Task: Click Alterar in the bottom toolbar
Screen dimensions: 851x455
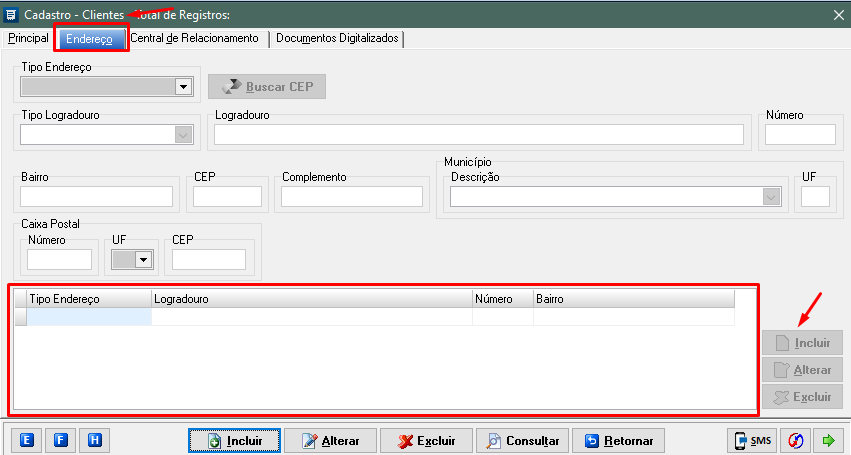Action: click(x=330, y=440)
